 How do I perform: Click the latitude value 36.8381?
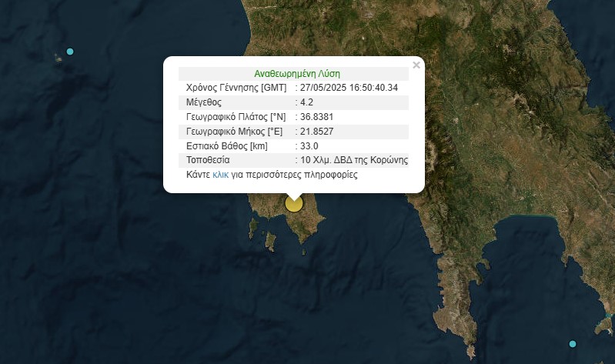317,117
